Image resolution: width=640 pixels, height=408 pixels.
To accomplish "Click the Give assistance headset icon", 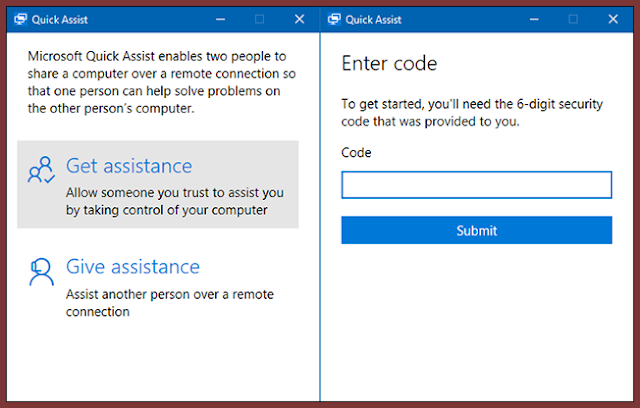I will [x=41, y=273].
